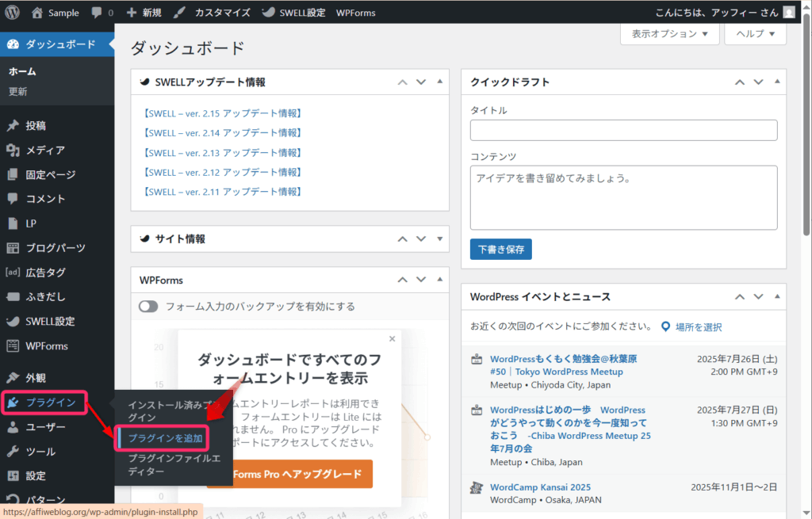Collapse the WPForms panel
Image resolution: width=812 pixels, height=519 pixels.
pos(439,280)
